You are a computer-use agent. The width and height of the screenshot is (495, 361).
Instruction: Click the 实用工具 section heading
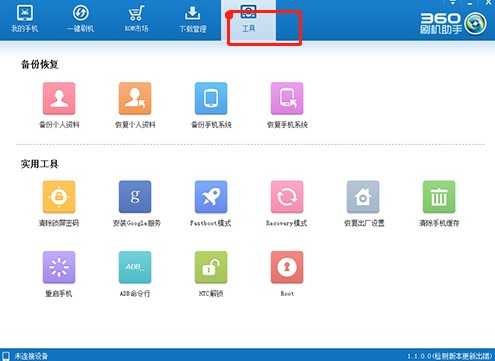click(x=40, y=164)
